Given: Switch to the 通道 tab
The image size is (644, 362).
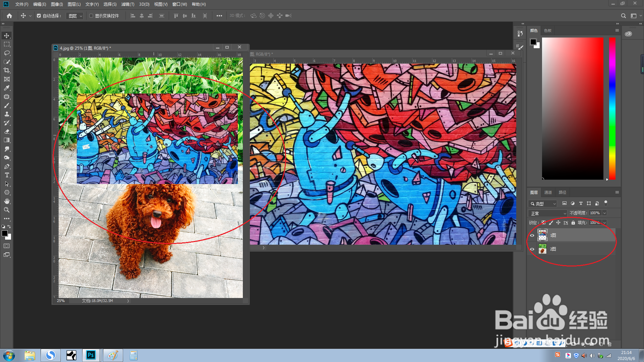Looking at the screenshot, I should tap(548, 192).
